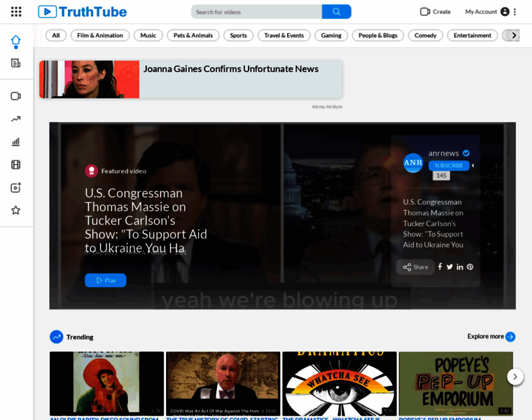Viewport: 532px width, 420px height.
Task: Open the Joanna Gaines Confirms Unfortunate News headline
Action: click(231, 69)
